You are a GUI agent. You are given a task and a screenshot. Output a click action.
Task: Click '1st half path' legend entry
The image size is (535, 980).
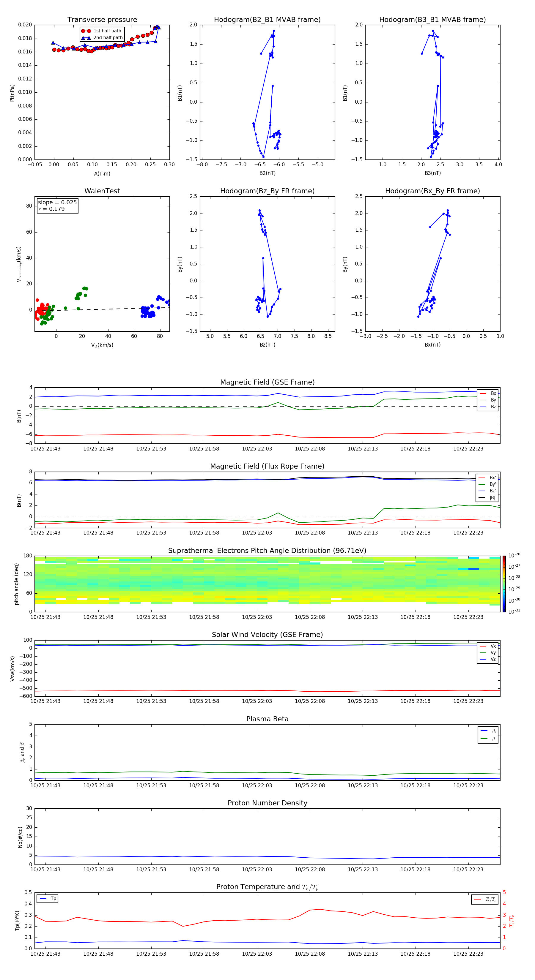coord(101,31)
